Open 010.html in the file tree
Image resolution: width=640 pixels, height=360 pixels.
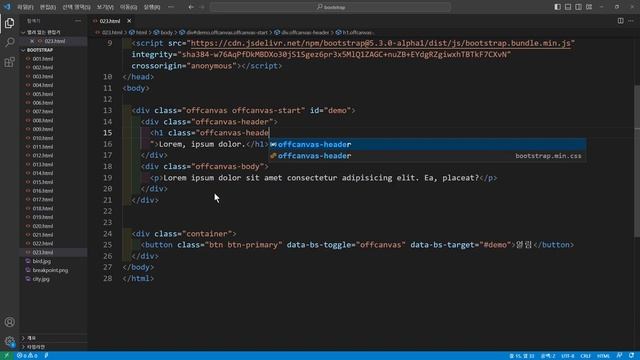pos(53,138)
